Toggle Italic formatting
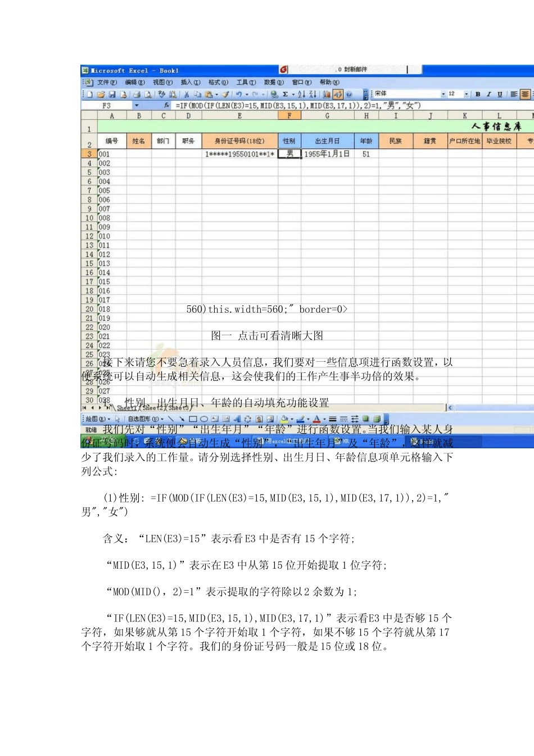 (x=489, y=94)
